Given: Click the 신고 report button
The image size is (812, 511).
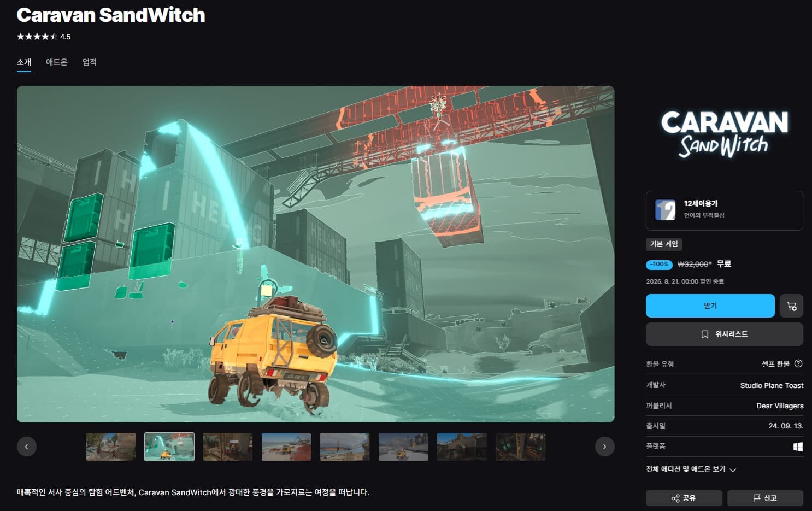Looking at the screenshot, I should 765,498.
